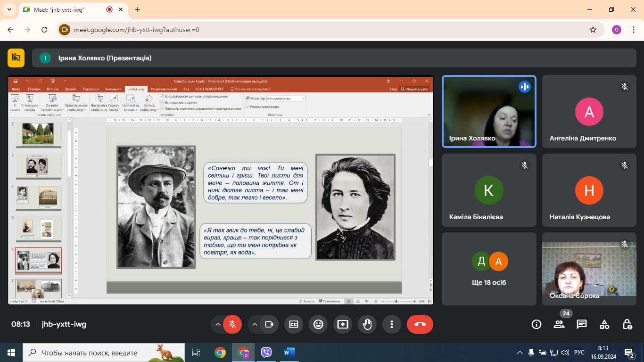Open the tab search dropdown arrow

(x=9, y=9)
